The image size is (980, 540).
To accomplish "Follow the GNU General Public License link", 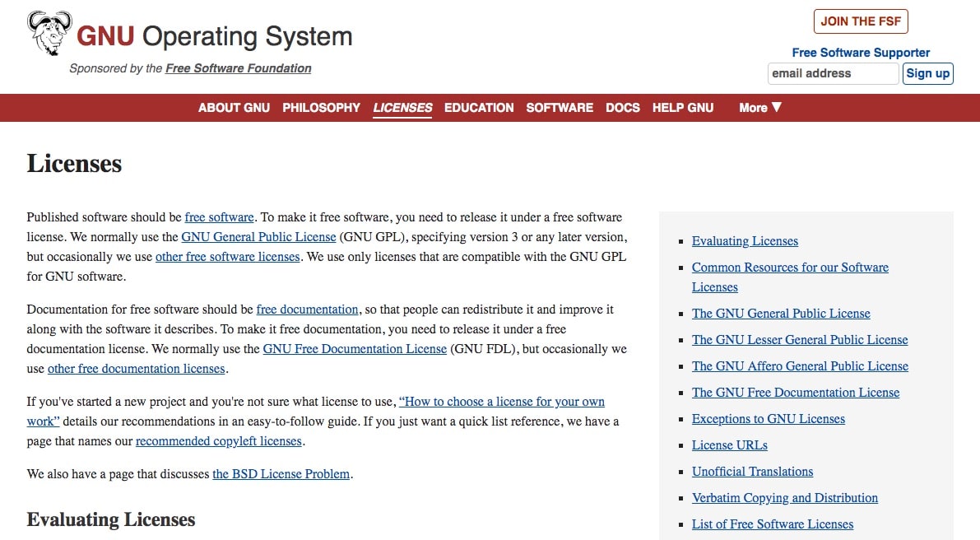I will coord(259,237).
